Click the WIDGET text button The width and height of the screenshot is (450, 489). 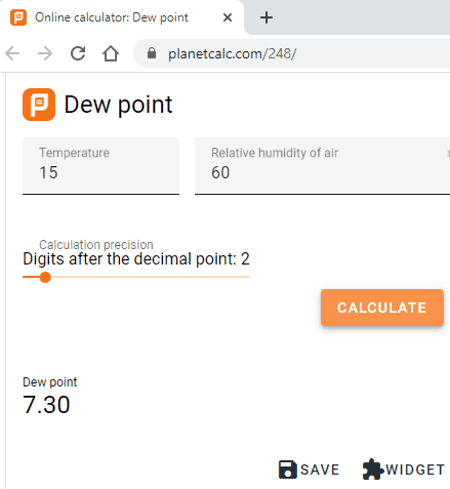415,470
